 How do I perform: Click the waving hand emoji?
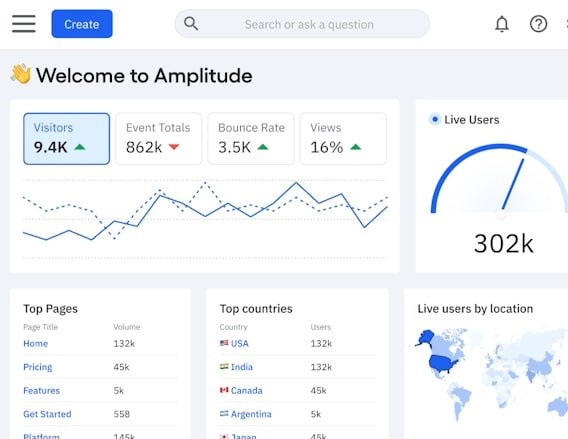(21, 74)
